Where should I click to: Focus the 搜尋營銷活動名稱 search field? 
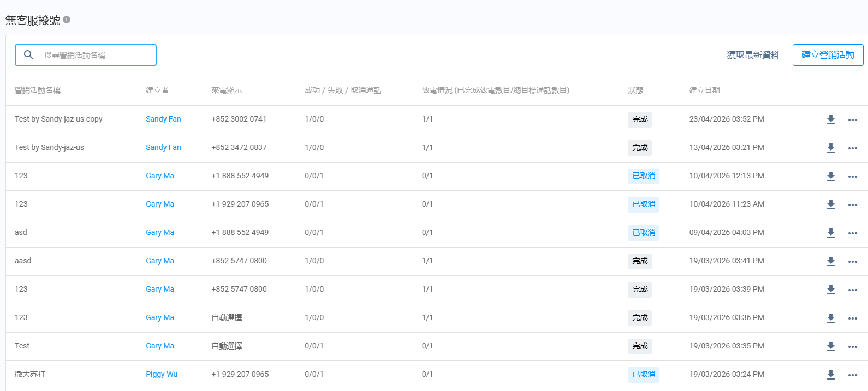[x=86, y=55]
